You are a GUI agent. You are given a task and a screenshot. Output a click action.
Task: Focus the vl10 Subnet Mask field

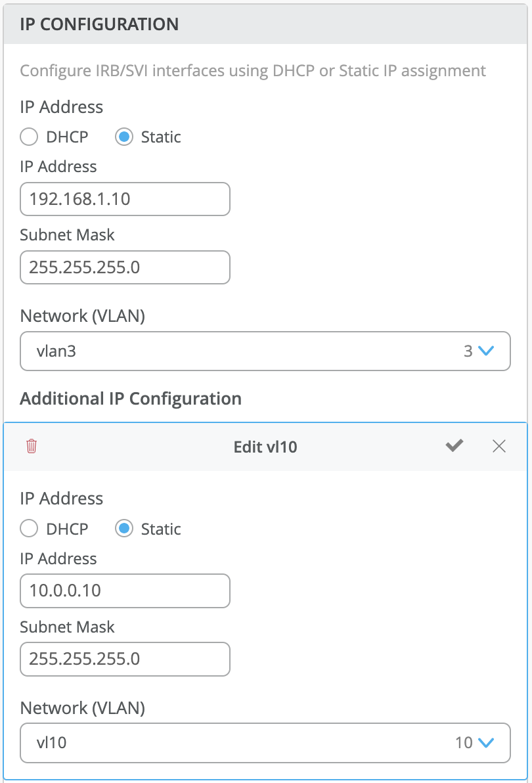125,659
